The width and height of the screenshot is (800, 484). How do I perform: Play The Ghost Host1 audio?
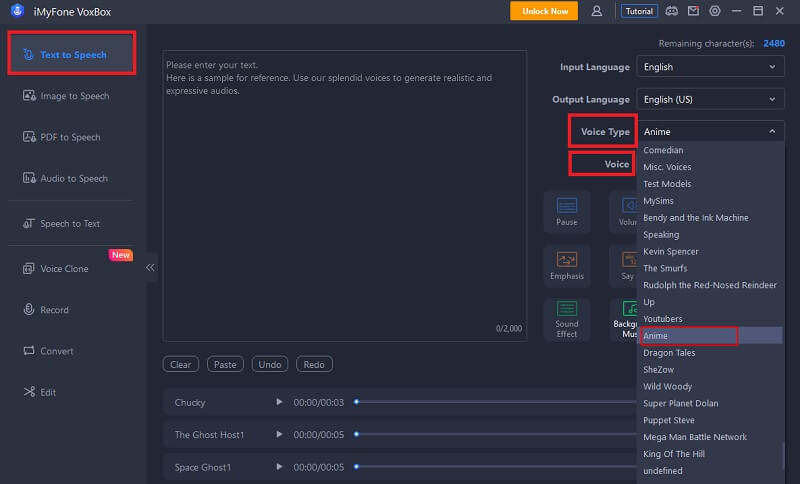pyautogui.click(x=279, y=434)
